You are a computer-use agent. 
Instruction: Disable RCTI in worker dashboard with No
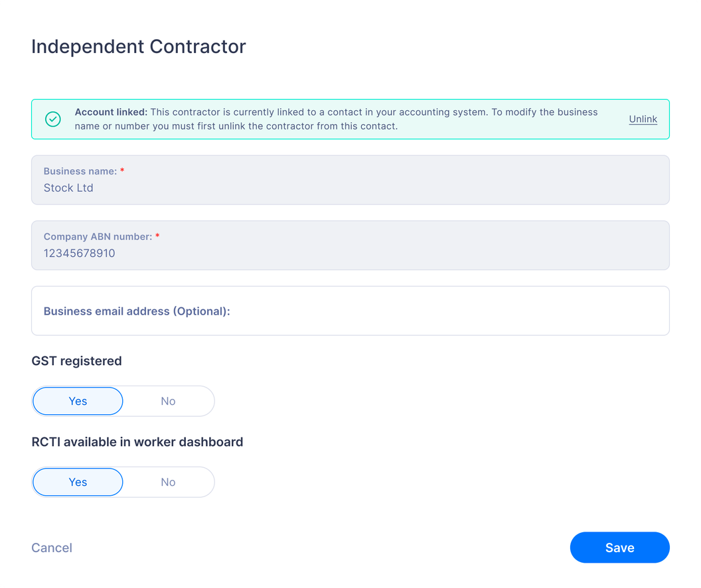coord(168,482)
